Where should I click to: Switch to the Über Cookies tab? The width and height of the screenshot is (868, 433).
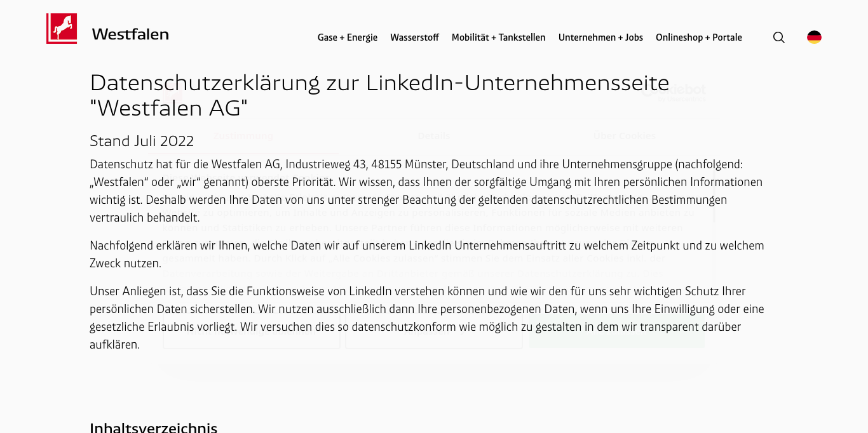coord(624,136)
